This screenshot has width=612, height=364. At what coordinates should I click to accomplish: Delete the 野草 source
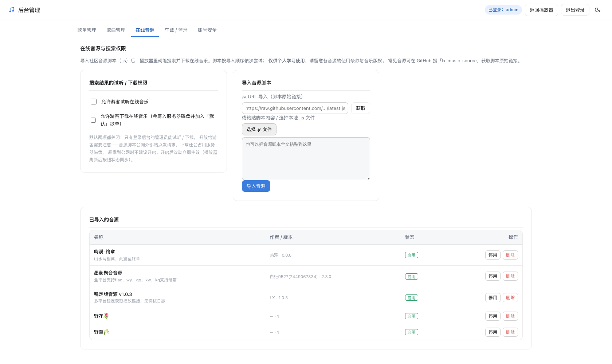(x=510, y=332)
